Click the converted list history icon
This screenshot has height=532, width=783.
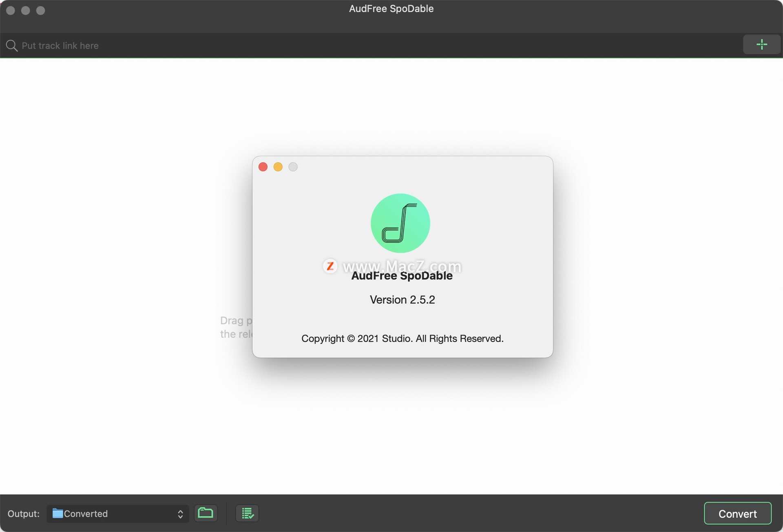click(247, 513)
